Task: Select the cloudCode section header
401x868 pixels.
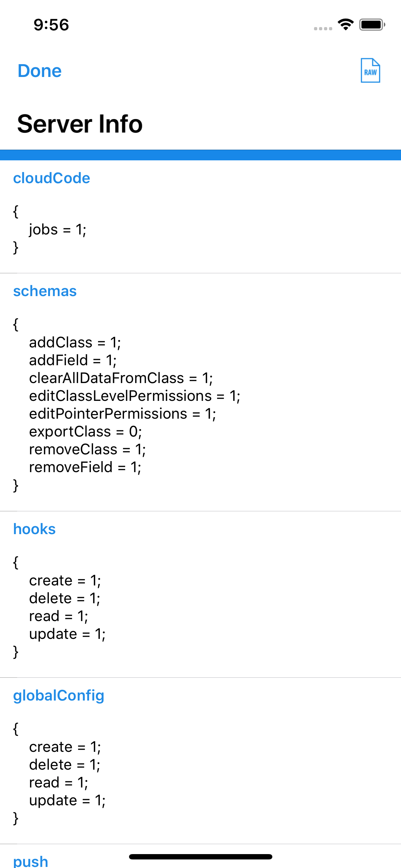Action: pos(52,178)
